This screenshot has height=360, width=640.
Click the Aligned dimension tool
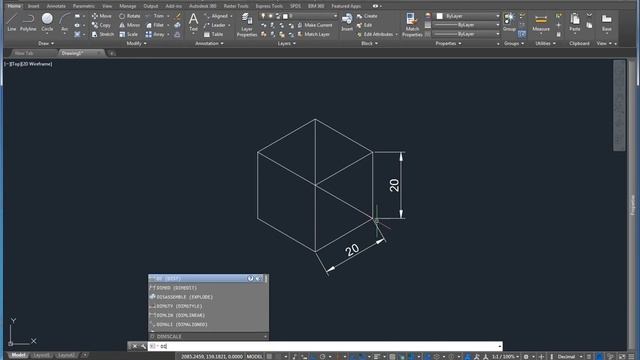point(218,16)
